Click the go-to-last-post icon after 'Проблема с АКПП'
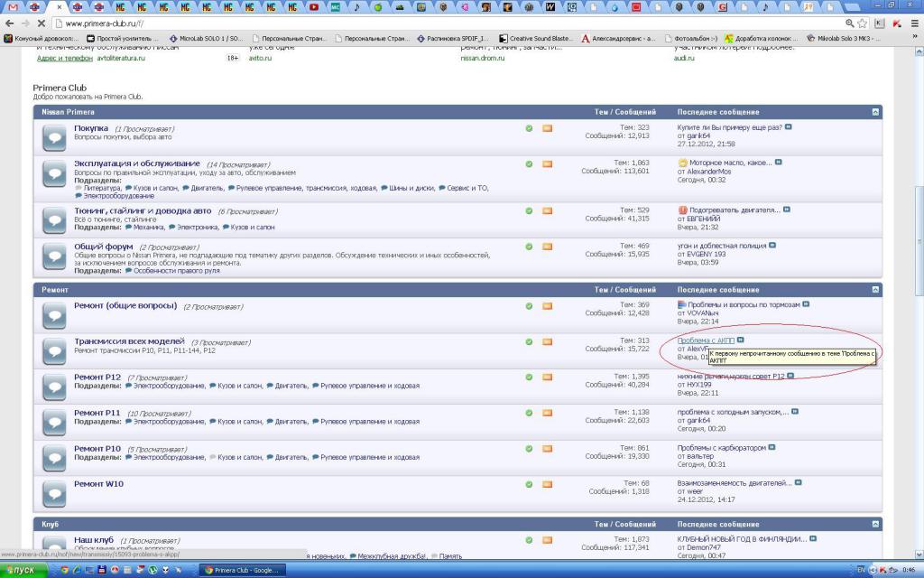The width and height of the screenshot is (924, 578). 741,340
